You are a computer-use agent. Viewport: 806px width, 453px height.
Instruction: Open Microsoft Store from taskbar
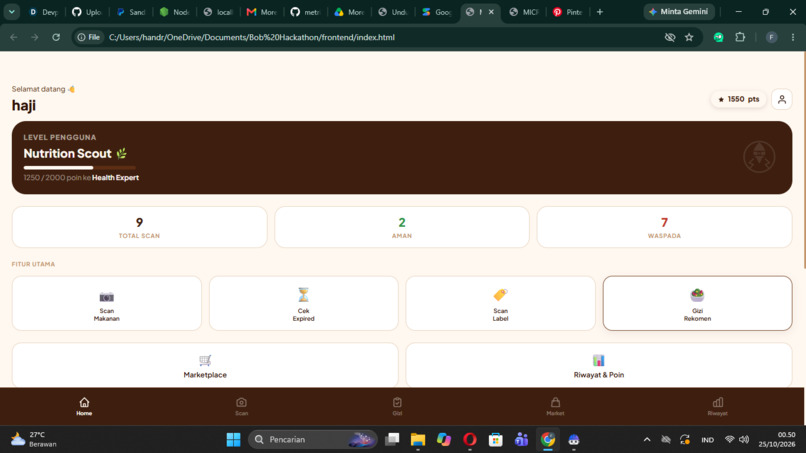(496, 440)
